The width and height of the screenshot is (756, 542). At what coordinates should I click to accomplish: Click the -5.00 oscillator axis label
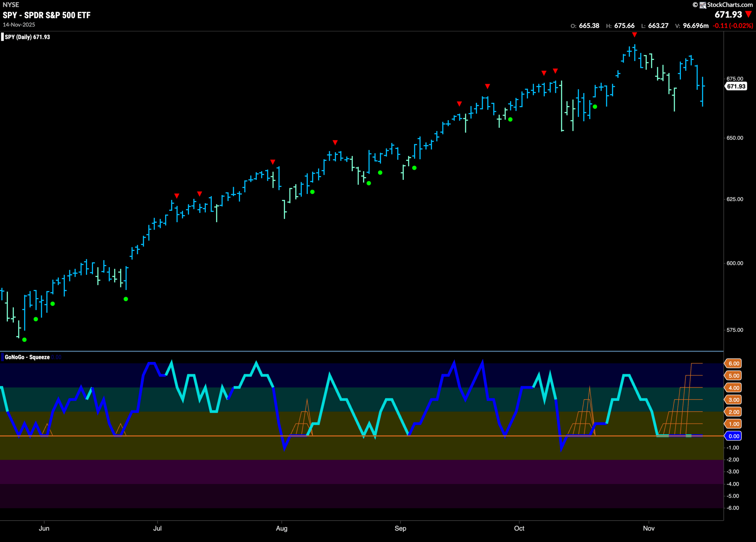point(733,496)
